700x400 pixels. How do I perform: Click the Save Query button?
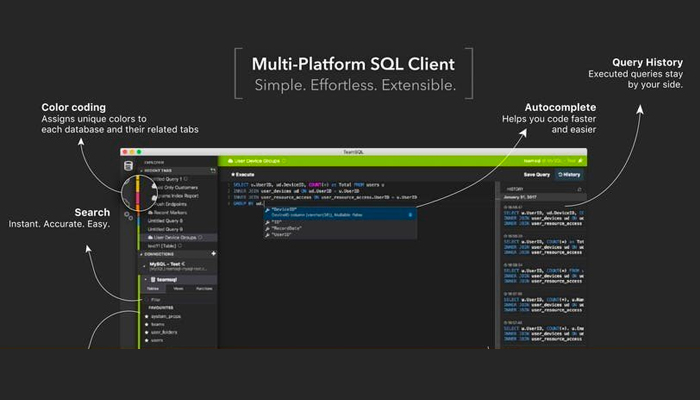(537, 175)
